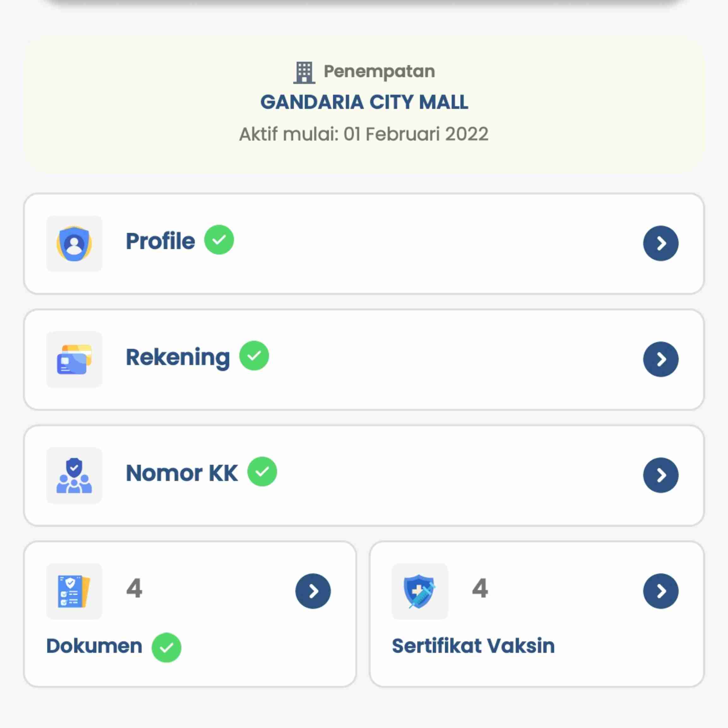Open Nomor KK with its chevron arrow
The width and height of the screenshot is (728, 728).
(x=660, y=475)
